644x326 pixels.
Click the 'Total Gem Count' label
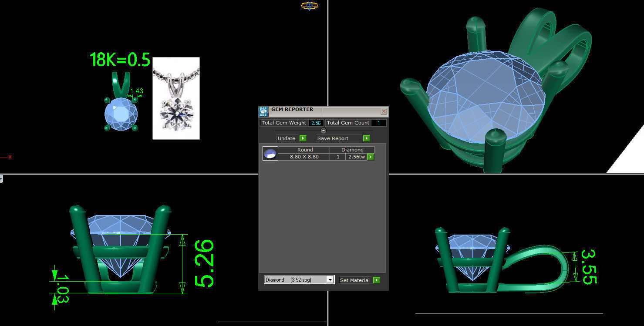tap(348, 123)
